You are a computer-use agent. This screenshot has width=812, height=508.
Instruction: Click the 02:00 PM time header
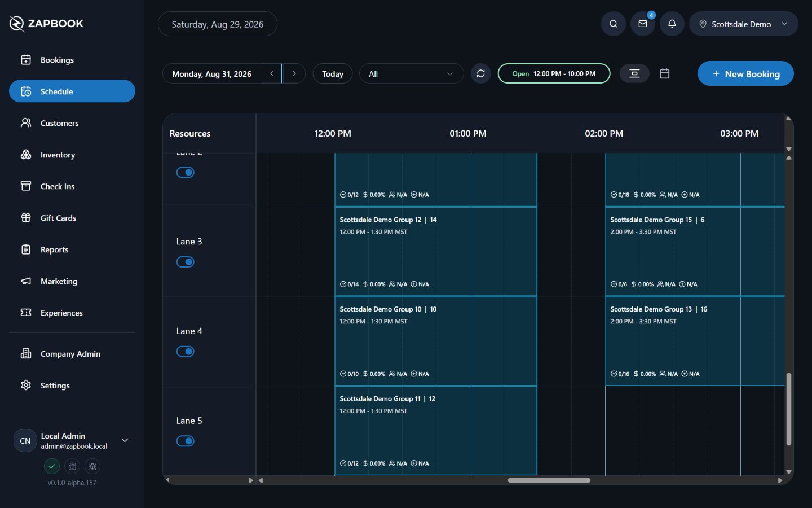pos(604,134)
